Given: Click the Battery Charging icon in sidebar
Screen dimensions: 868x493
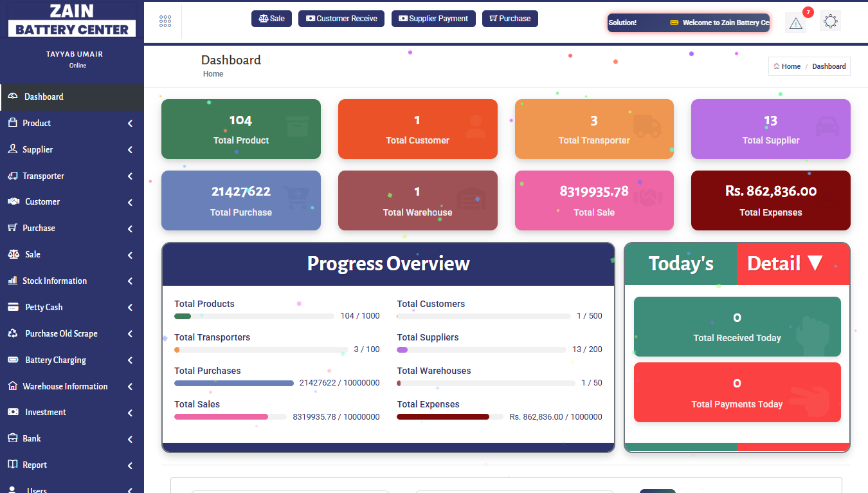Looking at the screenshot, I should (x=13, y=360).
